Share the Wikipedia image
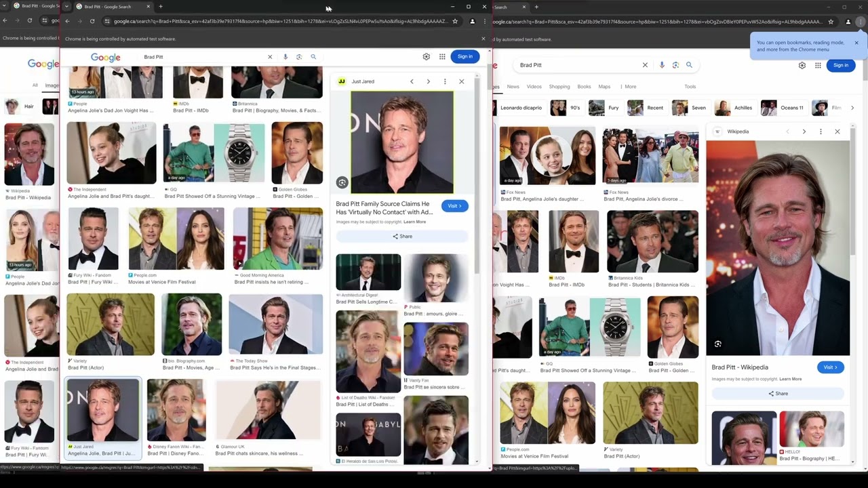 [778, 394]
